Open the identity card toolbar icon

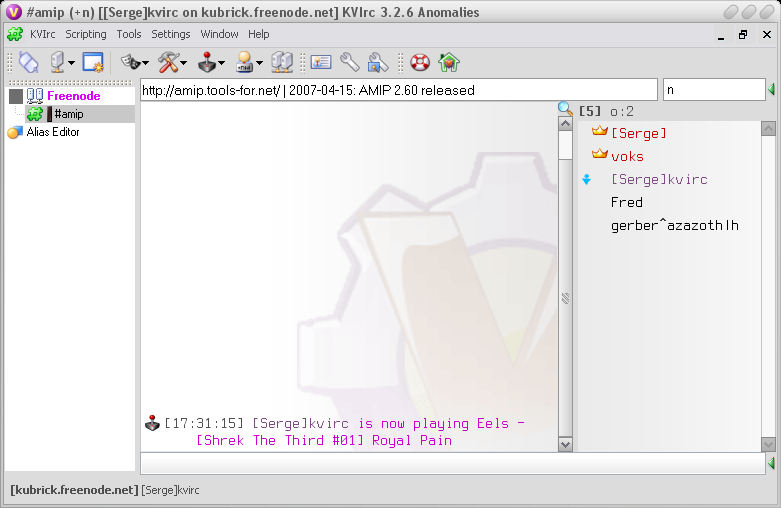pyautogui.click(x=321, y=62)
